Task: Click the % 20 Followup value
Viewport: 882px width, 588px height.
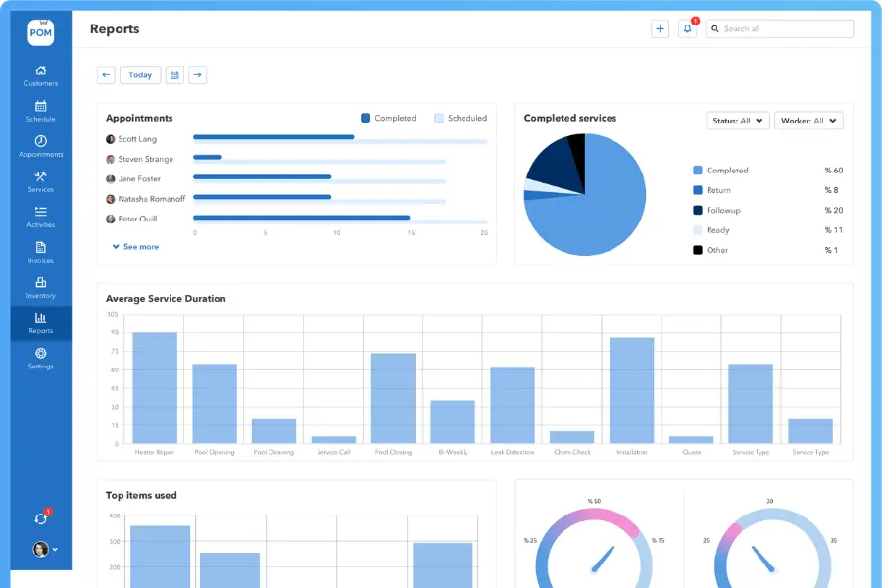Action: point(834,210)
